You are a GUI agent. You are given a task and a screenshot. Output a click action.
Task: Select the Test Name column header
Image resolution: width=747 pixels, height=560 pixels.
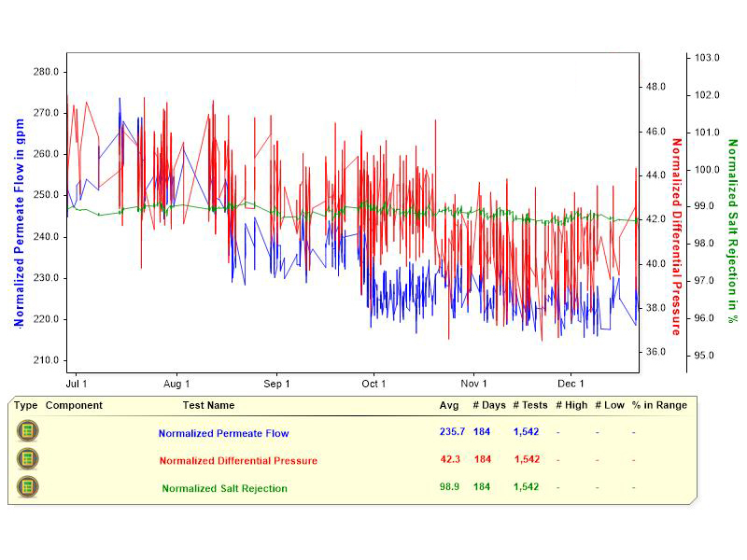[208, 405]
